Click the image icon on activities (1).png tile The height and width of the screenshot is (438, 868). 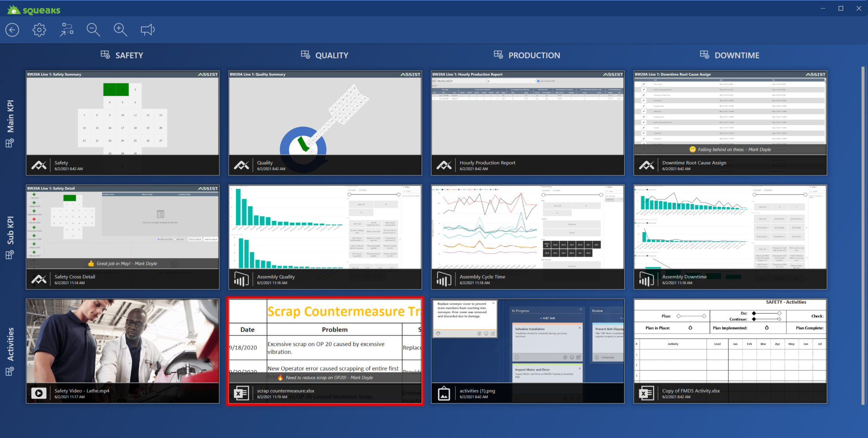pyautogui.click(x=444, y=393)
